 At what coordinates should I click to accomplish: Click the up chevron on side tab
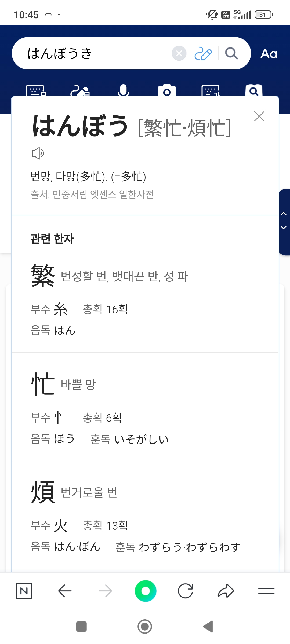[x=284, y=214]
